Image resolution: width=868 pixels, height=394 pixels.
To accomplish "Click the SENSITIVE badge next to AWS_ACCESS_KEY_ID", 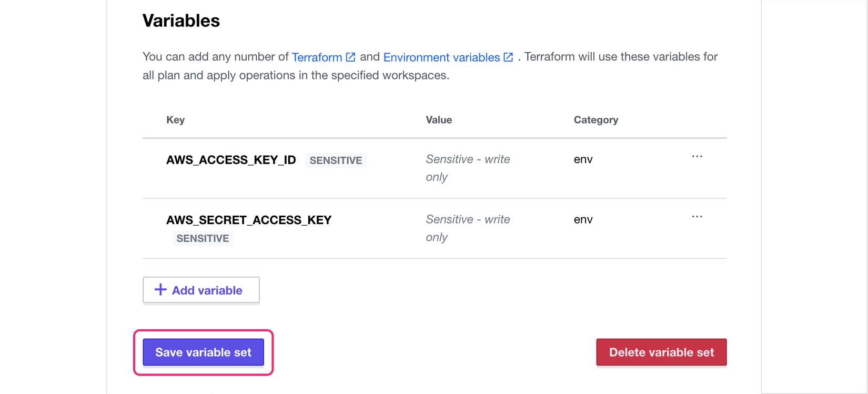I will pyautogui.click(x=336, y=160).
